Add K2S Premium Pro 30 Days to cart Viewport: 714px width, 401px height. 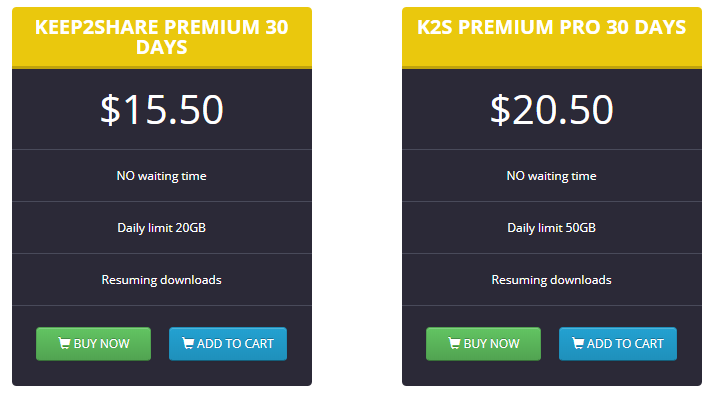[618, 344]
